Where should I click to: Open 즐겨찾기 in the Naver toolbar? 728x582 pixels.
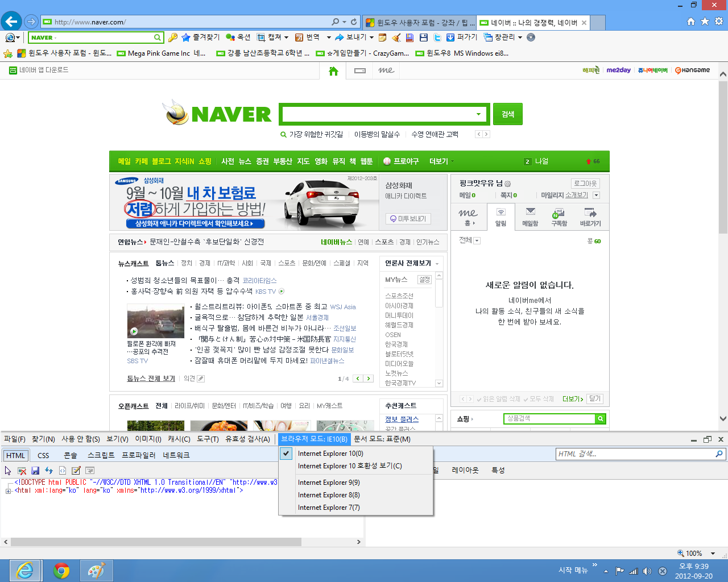(200, 38)
